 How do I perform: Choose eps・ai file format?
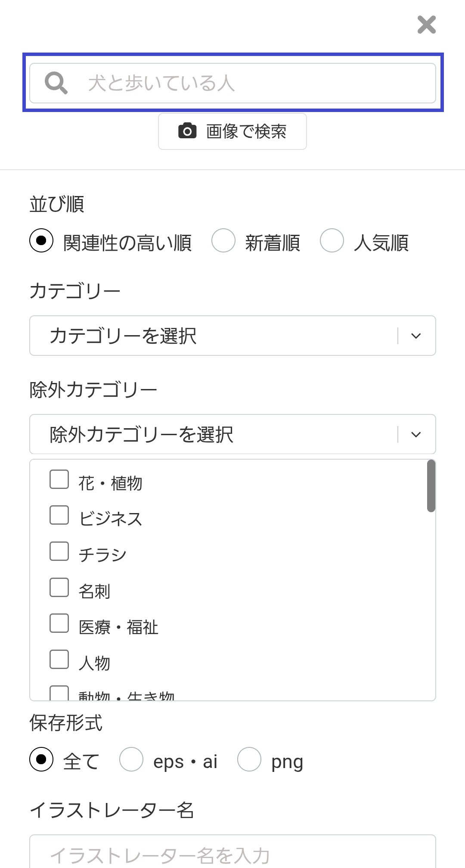coord(131,759)
